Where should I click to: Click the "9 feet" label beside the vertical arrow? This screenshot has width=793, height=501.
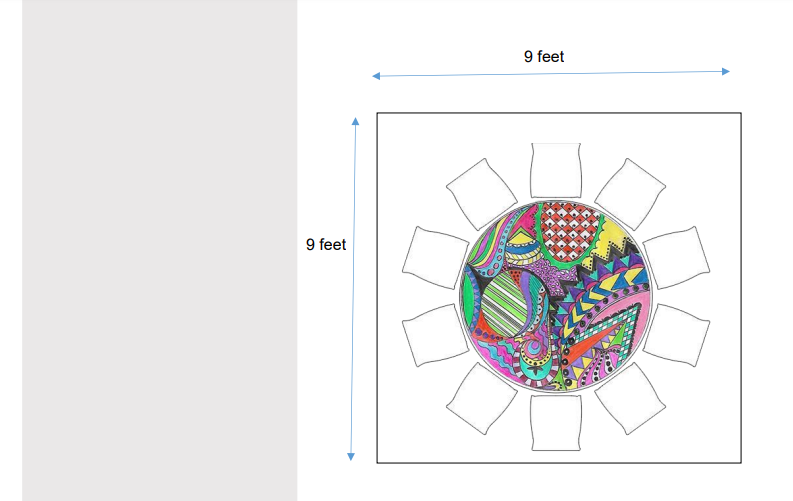[x=326, y=245]
